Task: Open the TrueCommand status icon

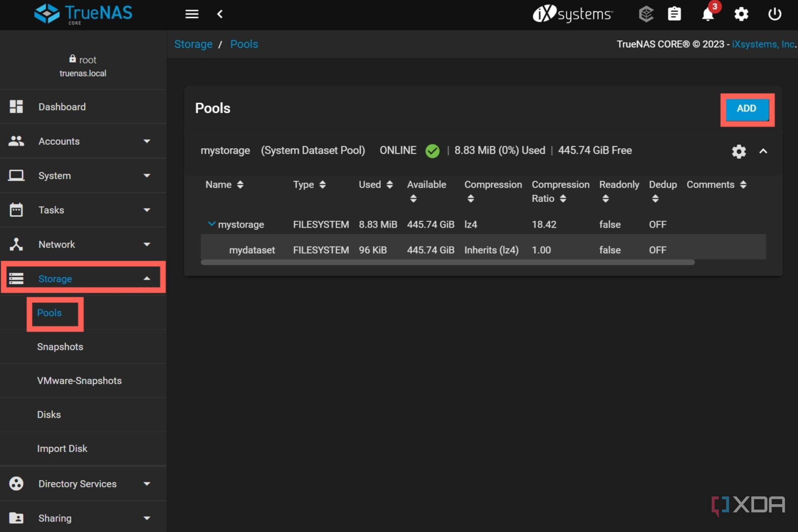Action: coord(646,14)
